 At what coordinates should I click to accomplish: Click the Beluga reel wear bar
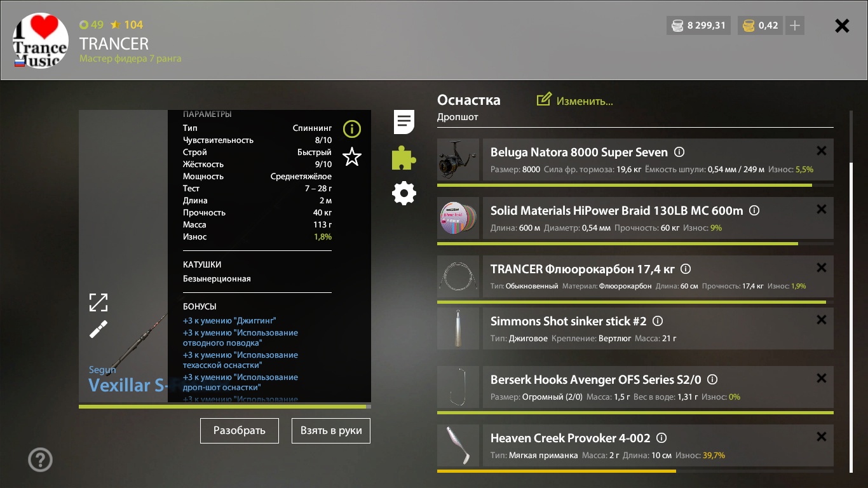tap(635, 185)
